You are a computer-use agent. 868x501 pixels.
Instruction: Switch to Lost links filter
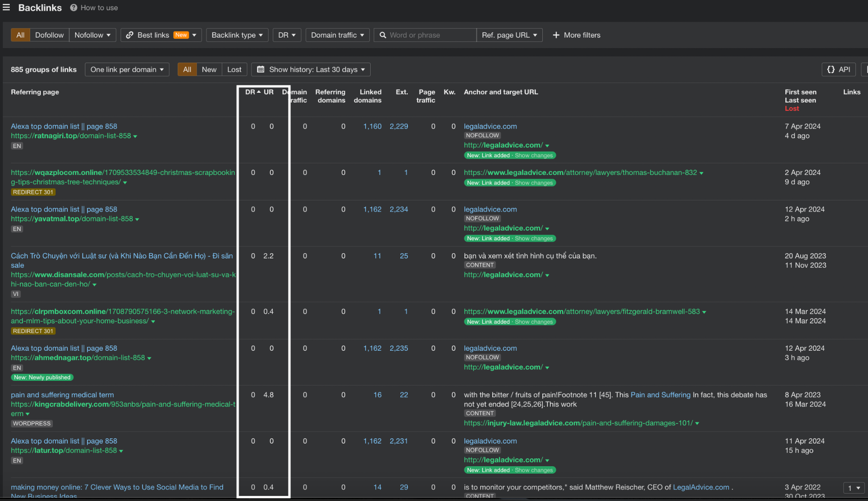234,70
